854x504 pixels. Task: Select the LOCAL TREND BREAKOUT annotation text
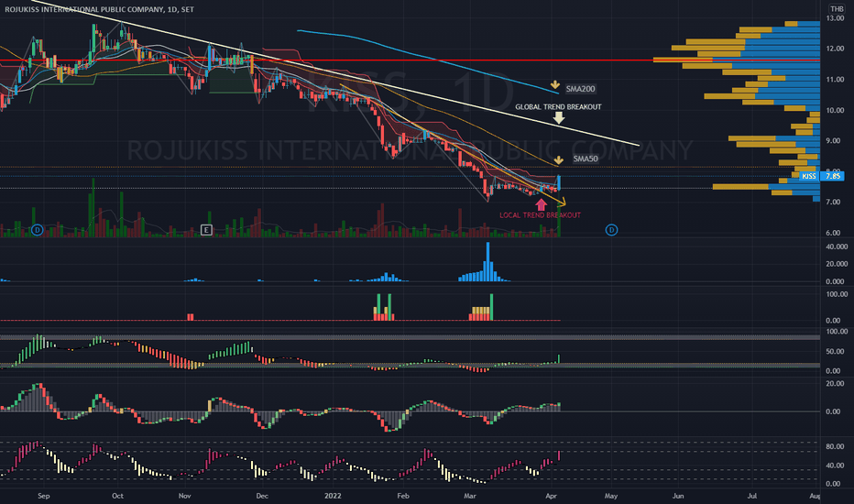pyautogui.click(x=540, y=215)
